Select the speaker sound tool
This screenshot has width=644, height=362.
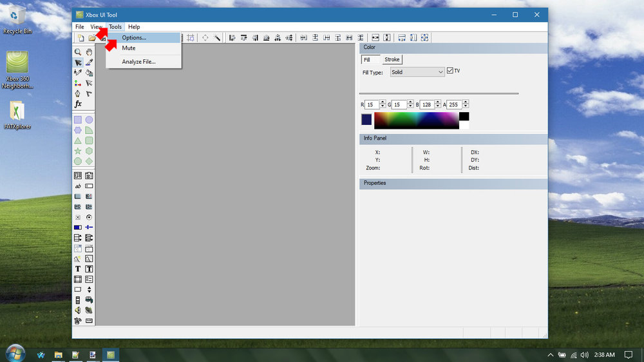point(78,310)
